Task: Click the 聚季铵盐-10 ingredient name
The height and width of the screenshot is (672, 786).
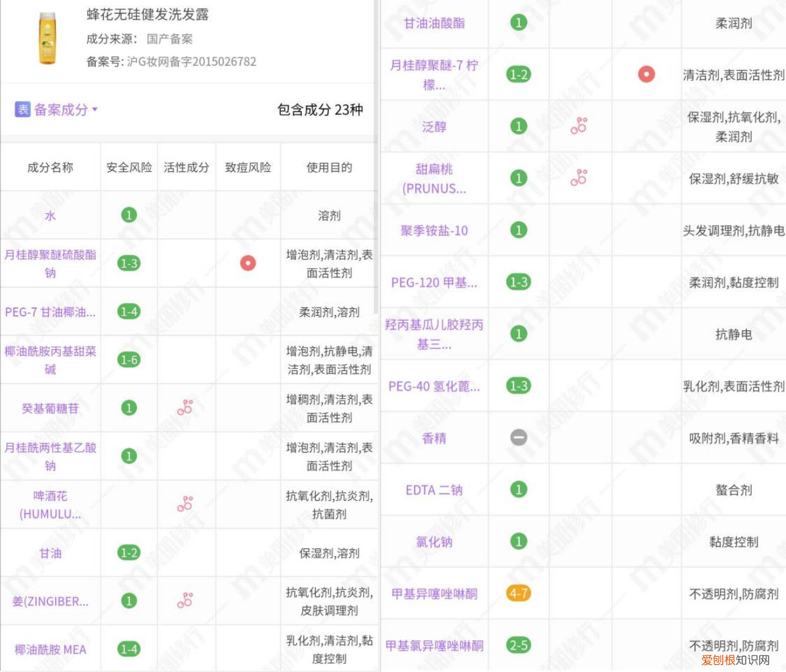Action: [x=435, y=231]
